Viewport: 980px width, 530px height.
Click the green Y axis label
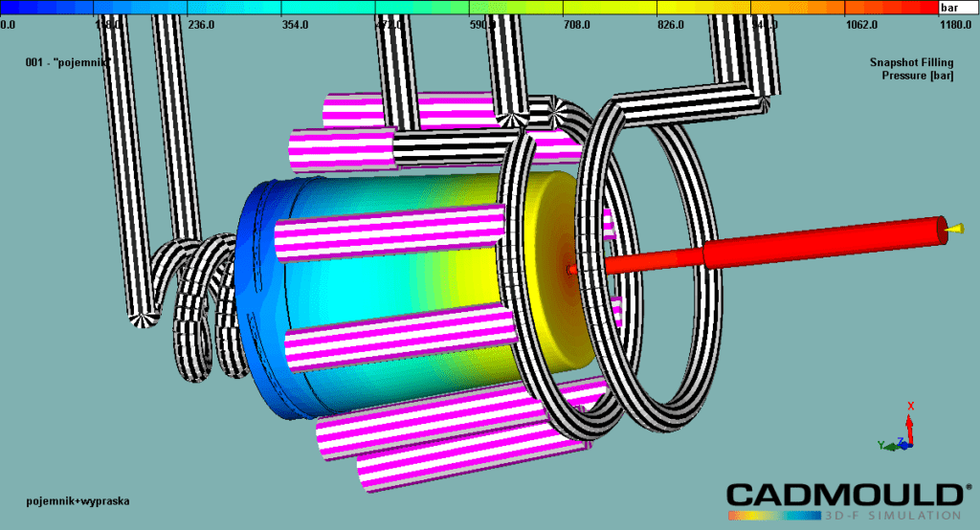pos(880,445)
